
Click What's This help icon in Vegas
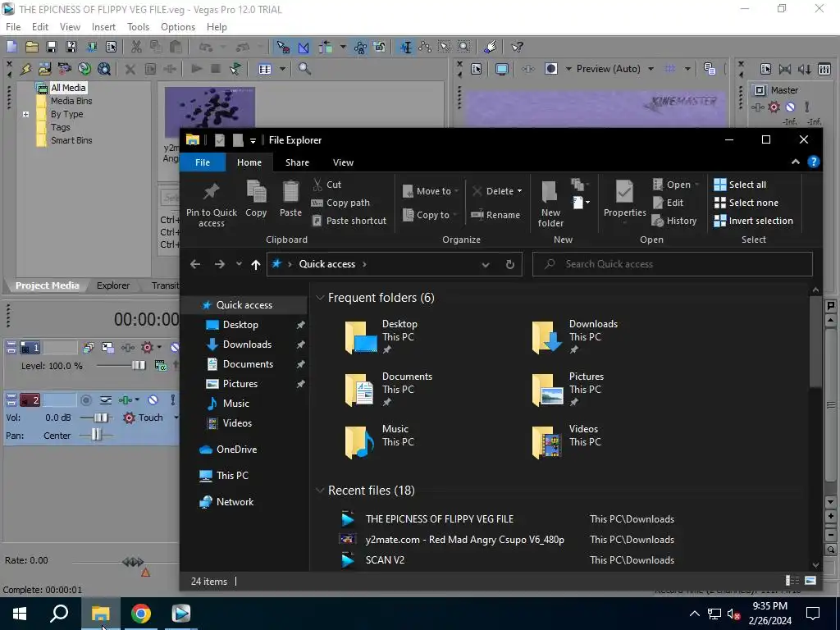(x=517, y=47)
